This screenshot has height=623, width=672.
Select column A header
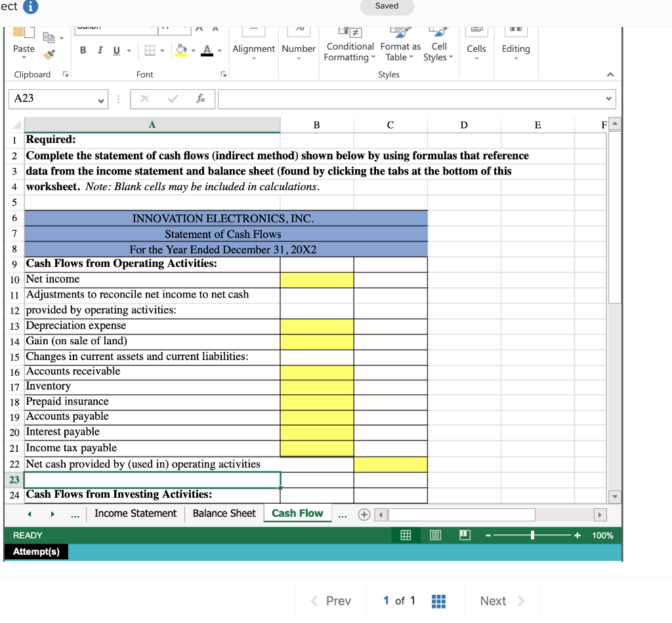(x=152, y=125)
